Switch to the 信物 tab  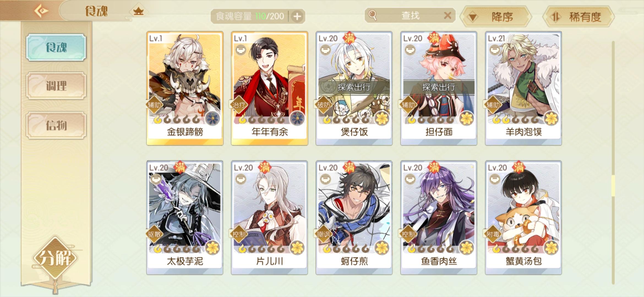point(56,125)
